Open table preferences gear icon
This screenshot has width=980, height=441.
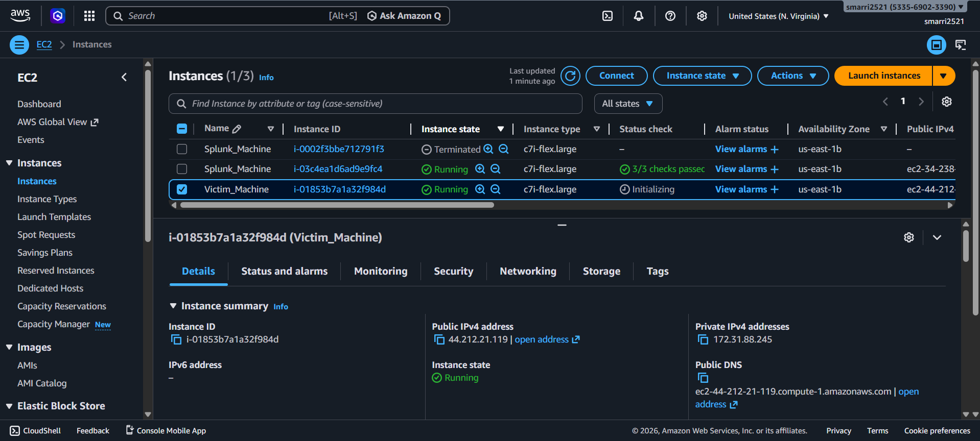tap(946, 102)
